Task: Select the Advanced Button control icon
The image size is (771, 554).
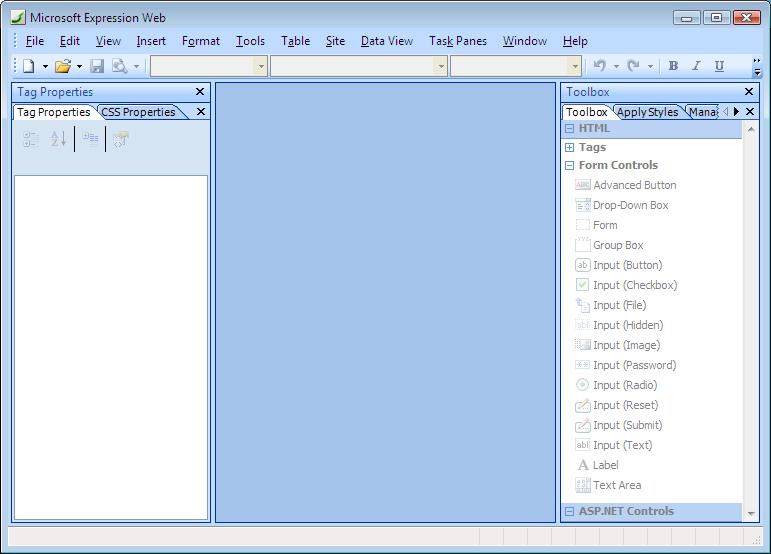Action: click(x=583, y=185)
